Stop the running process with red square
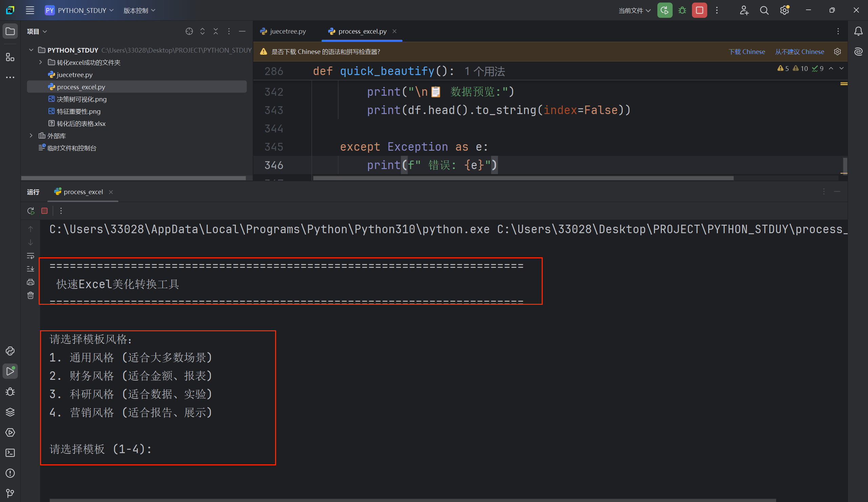868x502 pixels. pyautogui.click(x=699, y=10)
